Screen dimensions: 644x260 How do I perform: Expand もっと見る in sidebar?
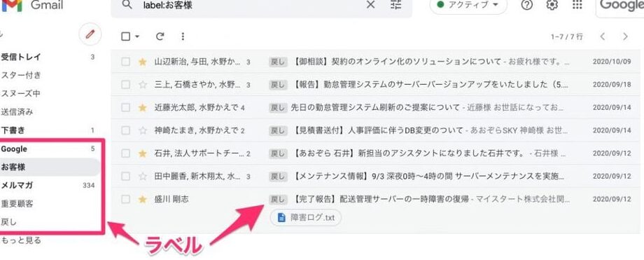pyautogui.click(x=21, y=240)
